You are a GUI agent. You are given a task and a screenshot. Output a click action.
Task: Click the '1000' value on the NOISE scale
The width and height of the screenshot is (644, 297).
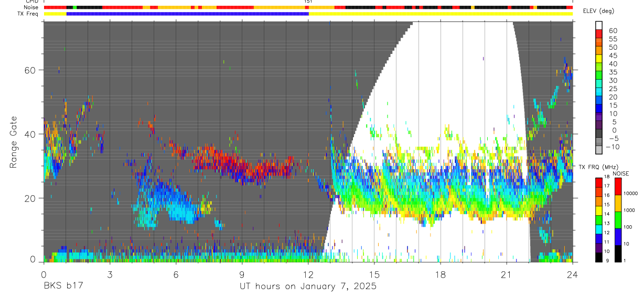(628, 210)
